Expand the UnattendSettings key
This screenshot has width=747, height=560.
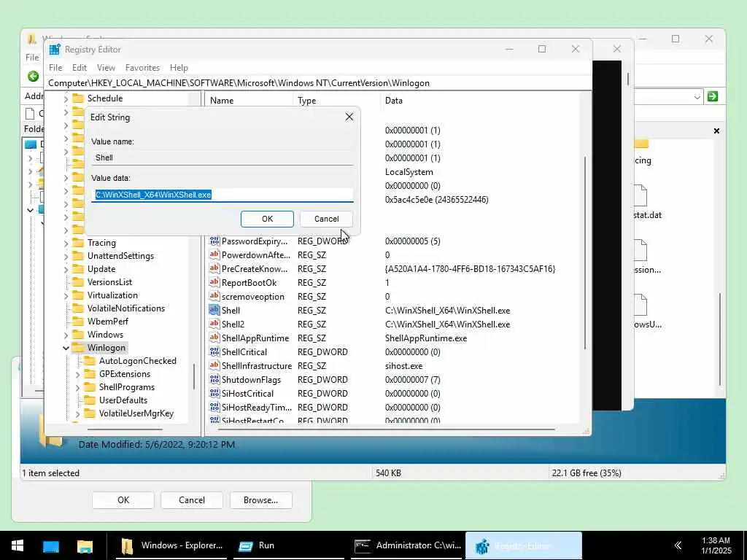tap(66, 256)
